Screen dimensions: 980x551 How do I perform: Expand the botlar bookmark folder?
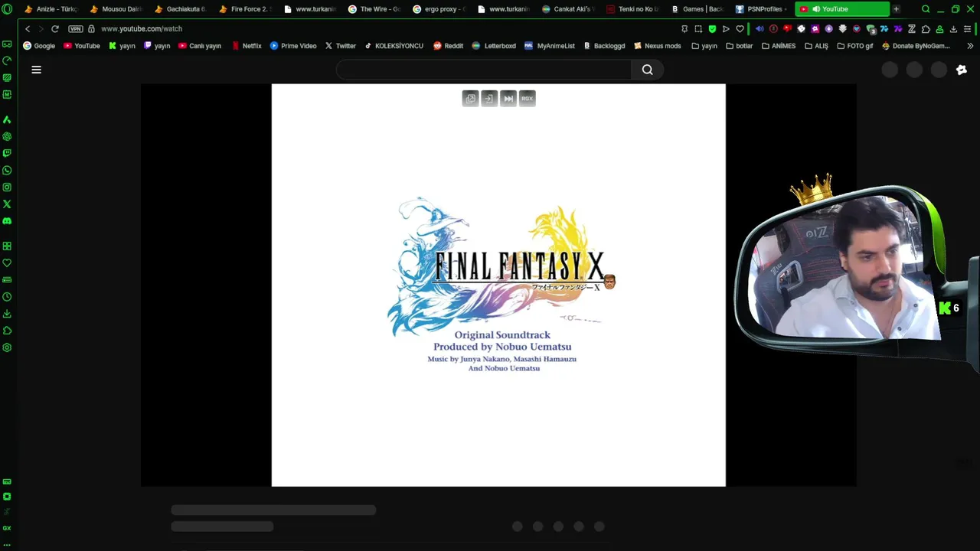click(739, 46)
